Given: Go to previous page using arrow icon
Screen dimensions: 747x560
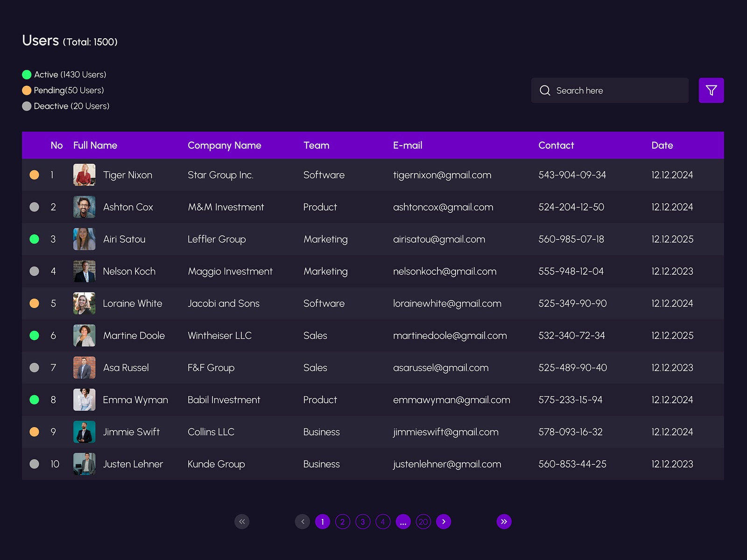Looking at the screenshot, I should point(303,522).
